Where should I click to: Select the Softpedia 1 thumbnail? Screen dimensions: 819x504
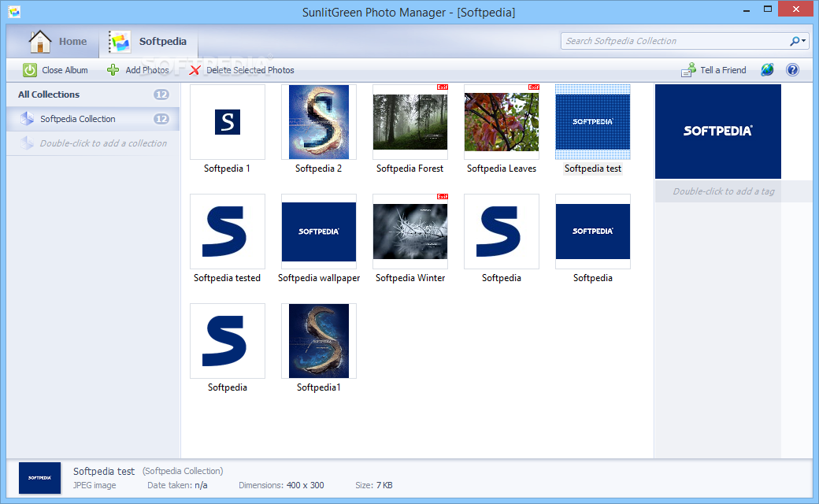pos(228,122)
